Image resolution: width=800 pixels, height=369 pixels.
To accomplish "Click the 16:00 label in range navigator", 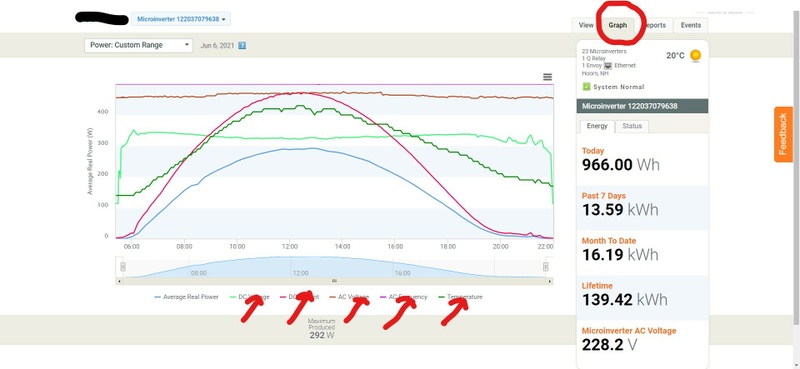I will pos(402,273).
